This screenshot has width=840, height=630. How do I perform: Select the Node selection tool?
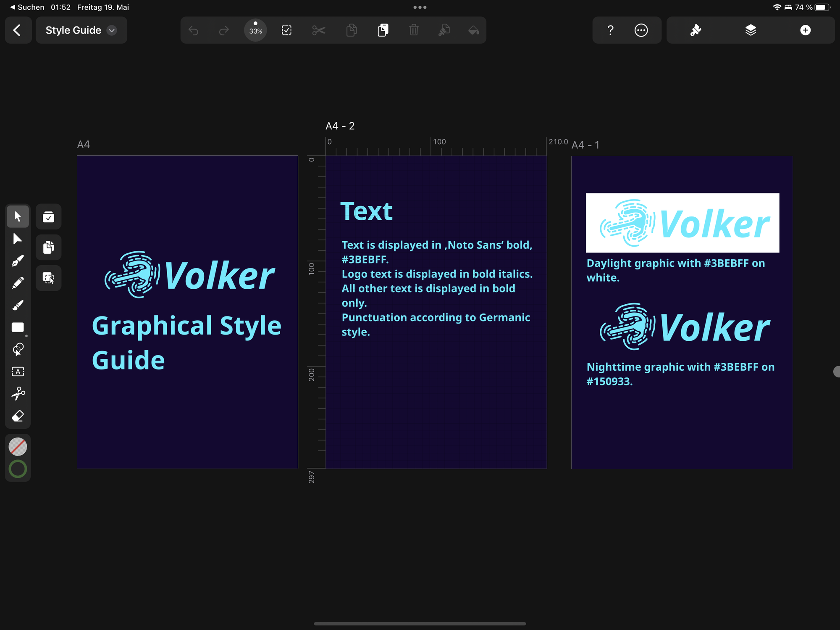pyautogui.click(x=18, y=239)
